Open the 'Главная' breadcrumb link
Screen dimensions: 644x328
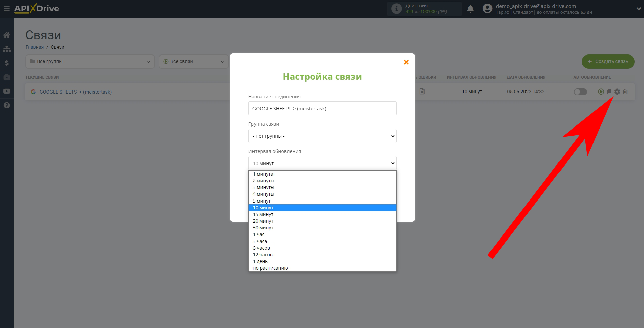pos(35,47)
